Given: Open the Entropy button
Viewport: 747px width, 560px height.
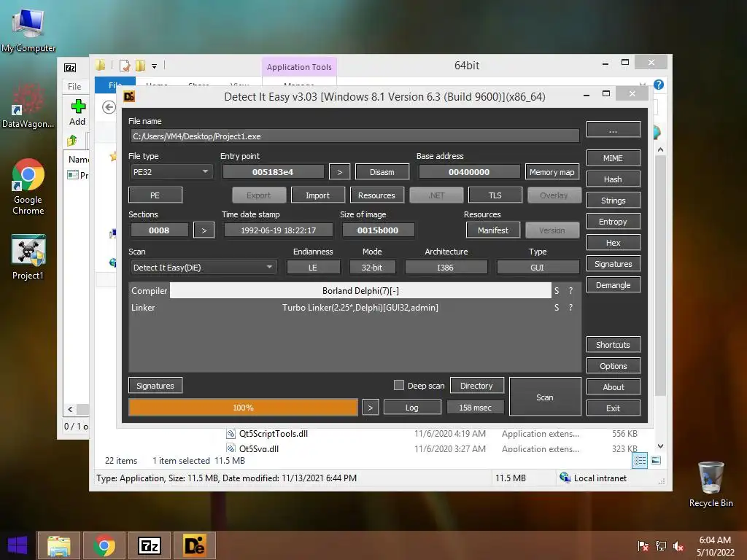Looking at the screenshot, I should [613, 222].
